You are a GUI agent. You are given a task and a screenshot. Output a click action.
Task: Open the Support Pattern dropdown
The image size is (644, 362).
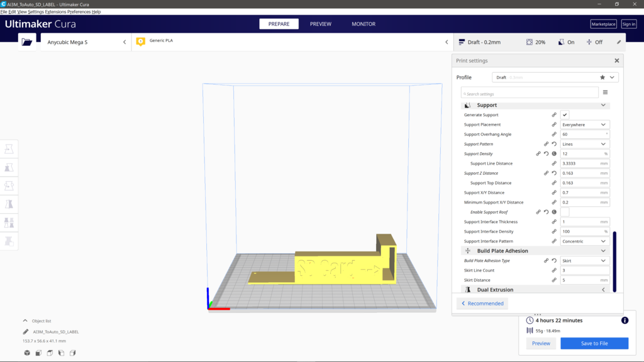tap(584, 143)
